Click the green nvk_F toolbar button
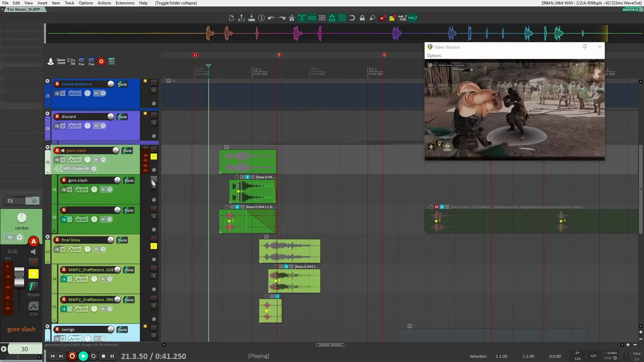644x362 pixels. 413,18
